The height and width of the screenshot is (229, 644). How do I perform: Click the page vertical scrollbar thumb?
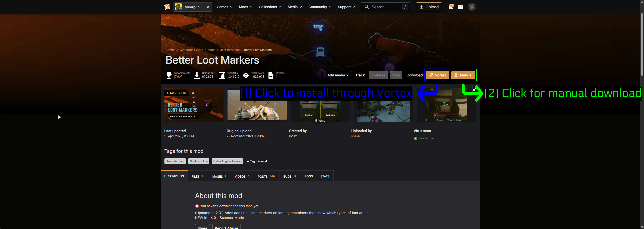[642, 44]
